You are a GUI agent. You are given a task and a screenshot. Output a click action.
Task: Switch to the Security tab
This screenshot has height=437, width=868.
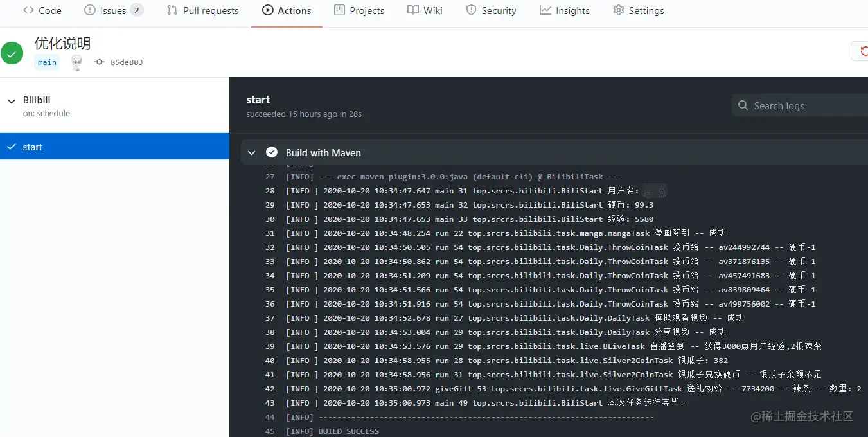coord(491,10)
